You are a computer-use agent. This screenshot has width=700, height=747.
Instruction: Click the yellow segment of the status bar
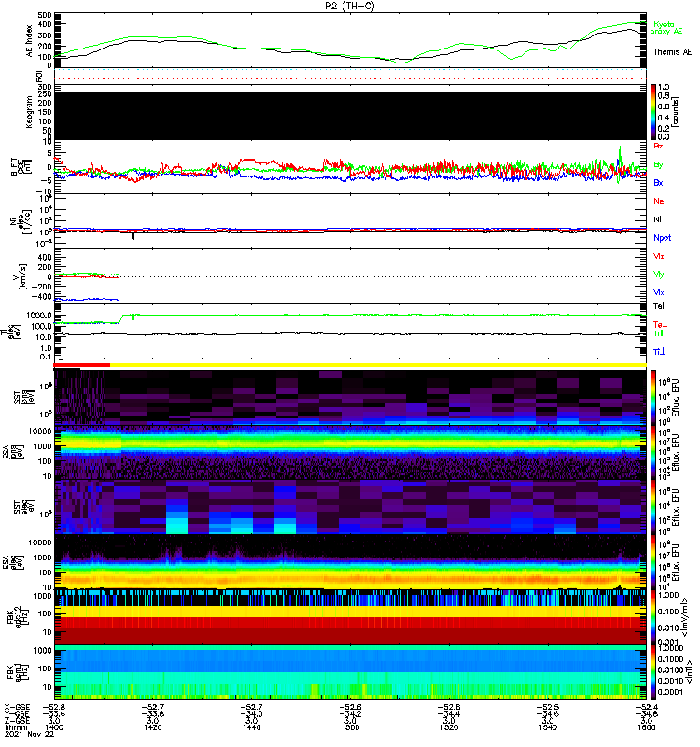pyautogui.click(x=378, y=365)
